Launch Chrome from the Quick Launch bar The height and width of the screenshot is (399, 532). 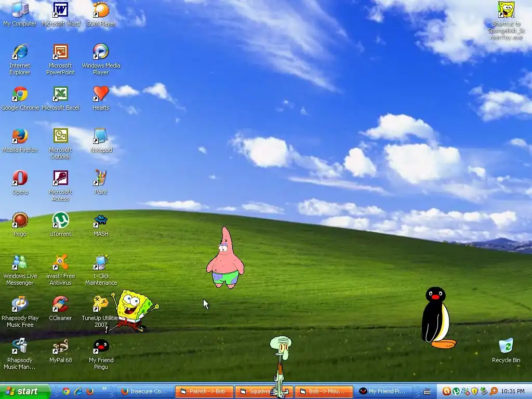66,391
